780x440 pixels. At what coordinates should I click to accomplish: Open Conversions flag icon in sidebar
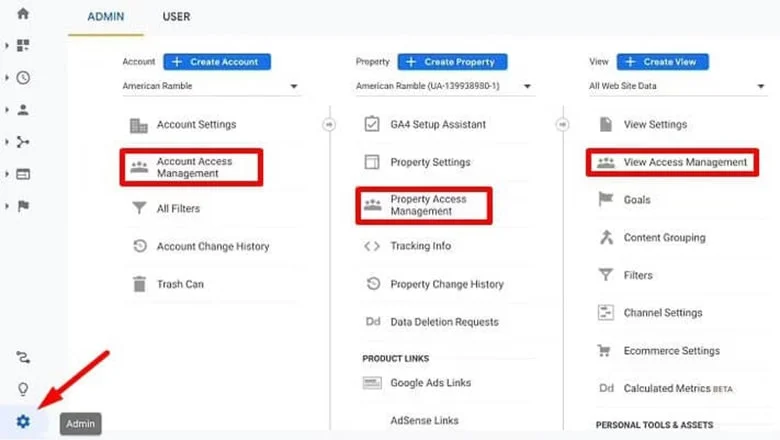pos(23,206)
